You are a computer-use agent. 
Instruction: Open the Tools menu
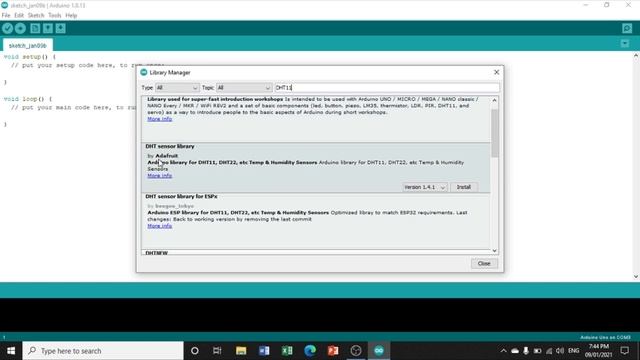[54, 16]
